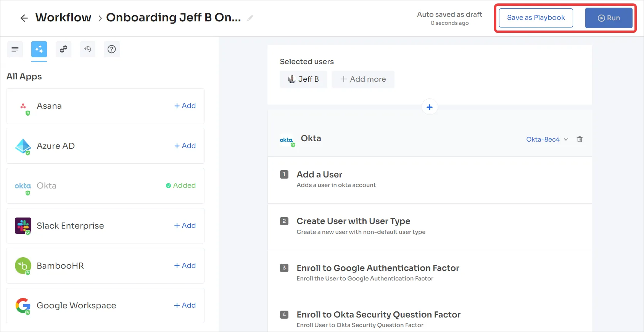Click the Slack Enterprise app logo

23,226
